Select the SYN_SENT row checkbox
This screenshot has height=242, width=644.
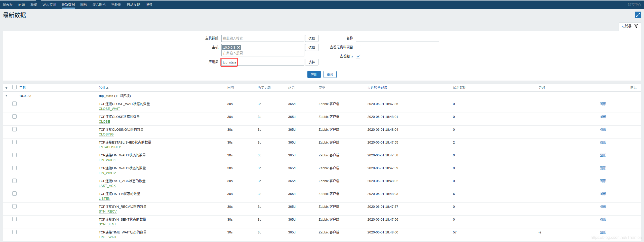point(15,219)
